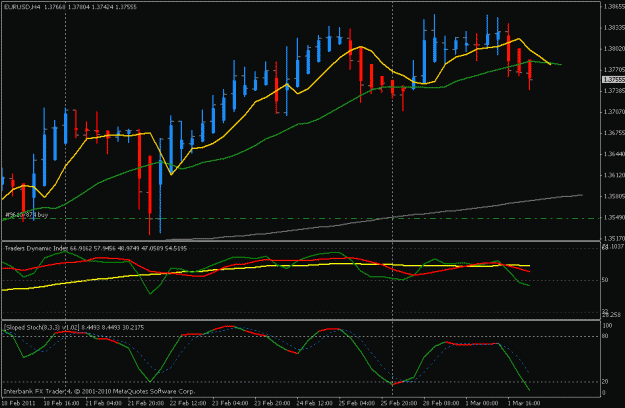The image size is (625, 408).
Task: Click the 1.38020 price axis label
Action: 614,49
